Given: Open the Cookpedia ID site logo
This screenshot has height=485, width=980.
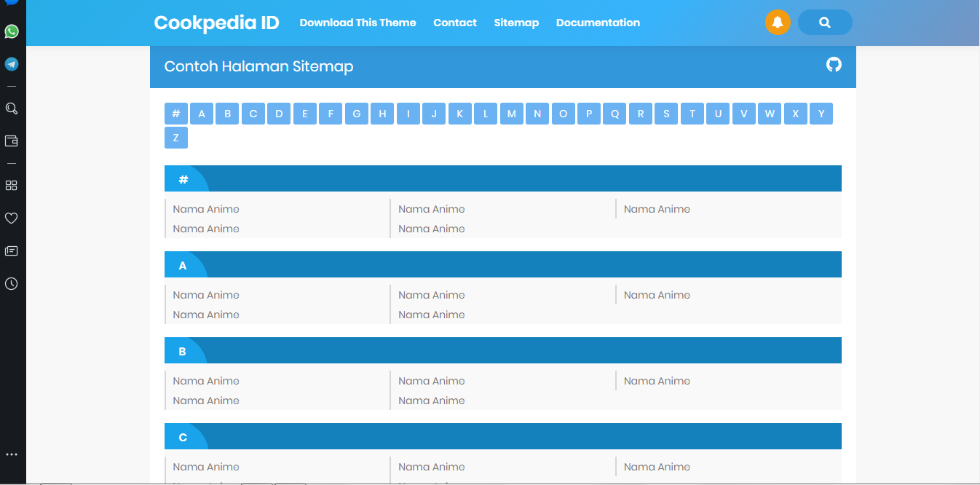Looking at the screenshot, I should click(x=216, y=23).
